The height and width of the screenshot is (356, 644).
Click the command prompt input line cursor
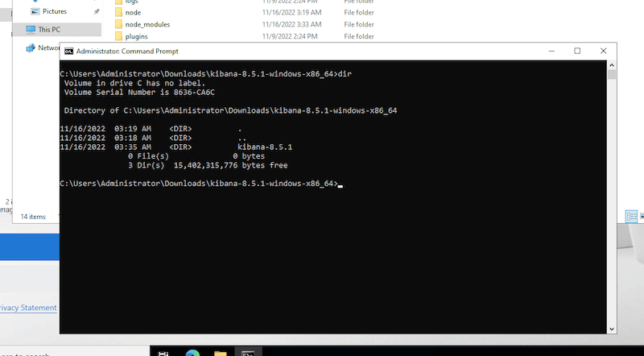pos(340,184)
